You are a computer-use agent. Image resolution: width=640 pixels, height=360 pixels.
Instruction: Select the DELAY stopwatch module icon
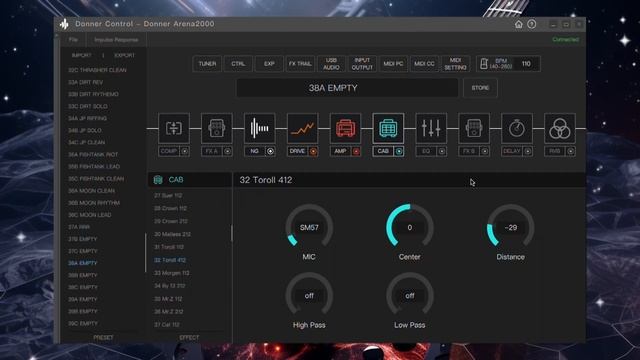517,129
